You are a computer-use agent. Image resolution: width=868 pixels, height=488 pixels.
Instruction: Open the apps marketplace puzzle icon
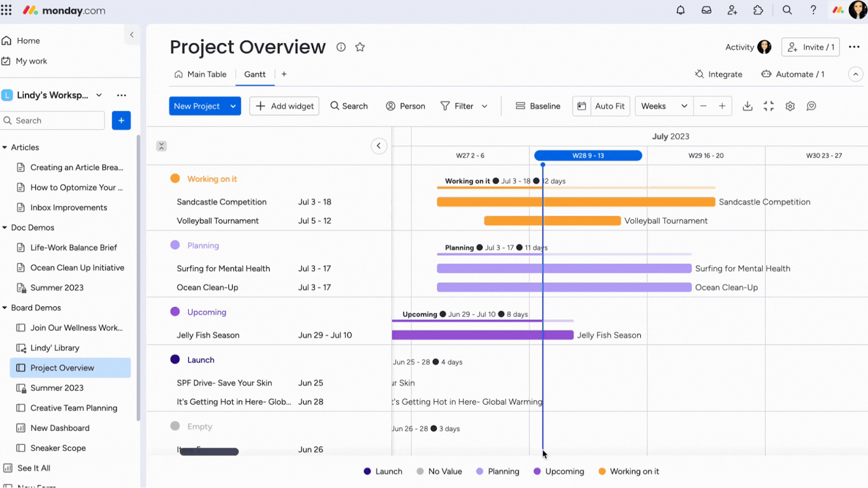[x=758, y=10]
